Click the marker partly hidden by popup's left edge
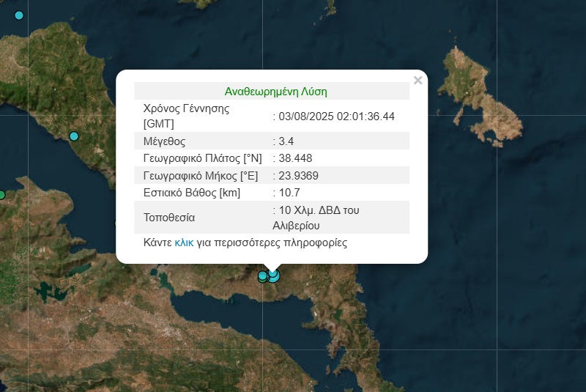586x392 pixels. coord(116,223)
